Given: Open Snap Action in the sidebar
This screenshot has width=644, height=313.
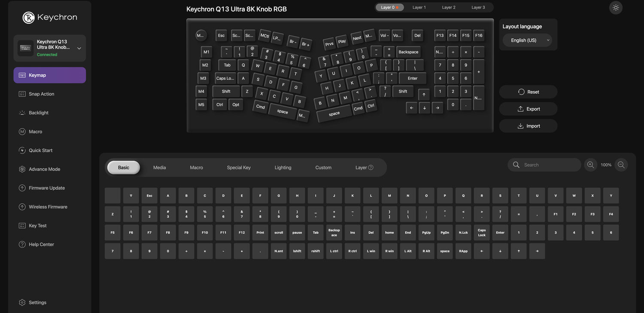Looking at the screenshot, I should tap(41, 94).
